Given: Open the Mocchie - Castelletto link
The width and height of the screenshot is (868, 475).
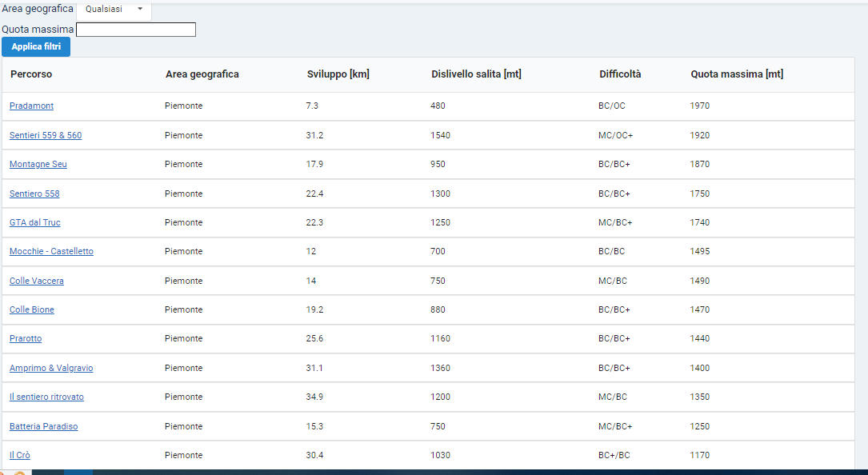Looking at the screenshot, I should [x=51, y=251].
